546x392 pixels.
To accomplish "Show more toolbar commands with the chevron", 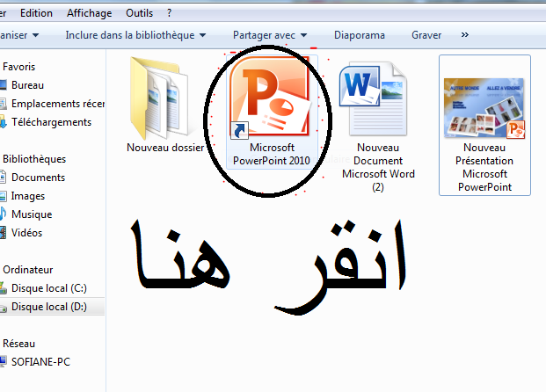I will (464, 35).
